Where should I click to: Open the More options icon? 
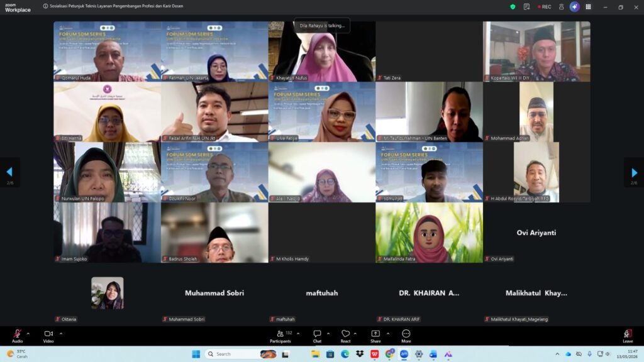[406, 334]
